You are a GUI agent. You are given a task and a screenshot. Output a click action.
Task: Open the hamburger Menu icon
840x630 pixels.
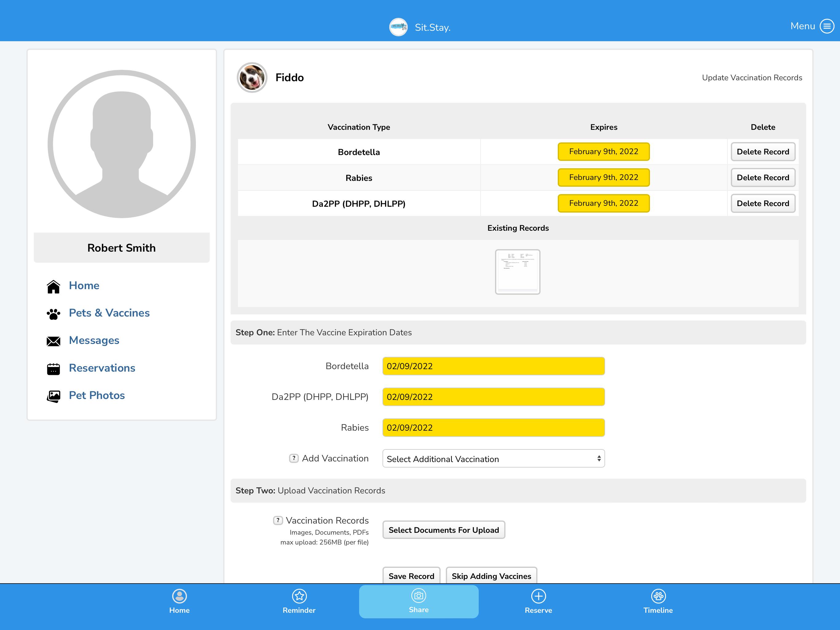[827, 26]
